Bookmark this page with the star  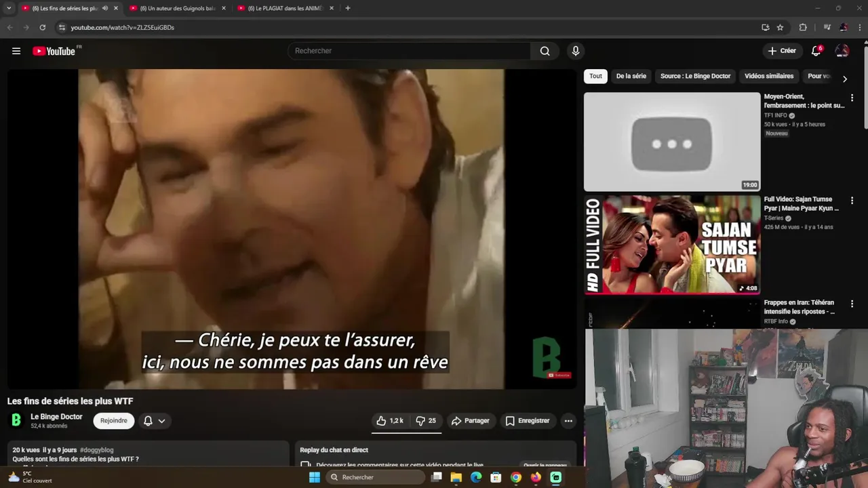(780, 27)
